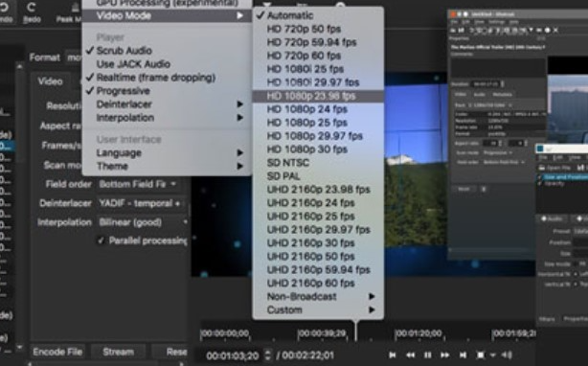Click timeline ruler at 00:01:20;00
Screen dimensions: 588x366
pyautogui.click(x=418, y=333)
